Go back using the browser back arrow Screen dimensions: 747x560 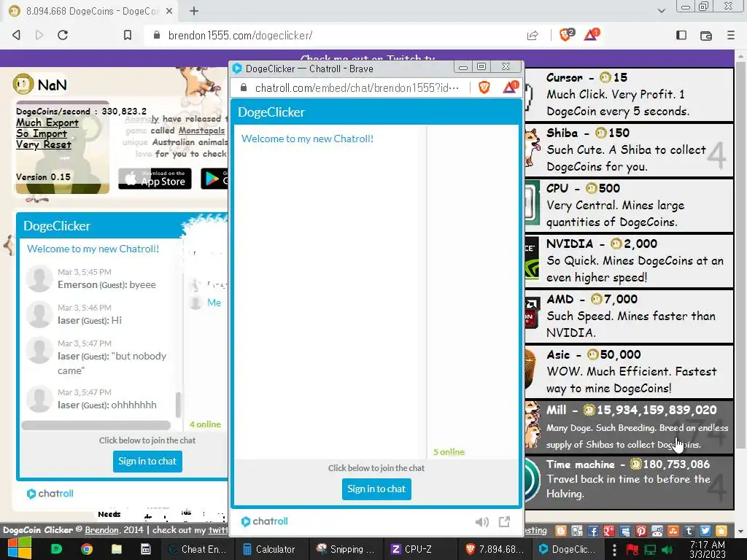click(x=16, y=35)
